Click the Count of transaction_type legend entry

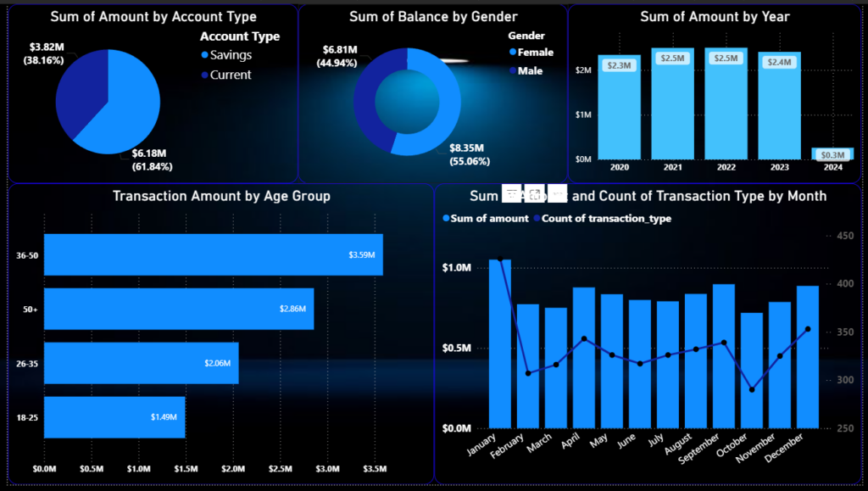coord(603,218)
